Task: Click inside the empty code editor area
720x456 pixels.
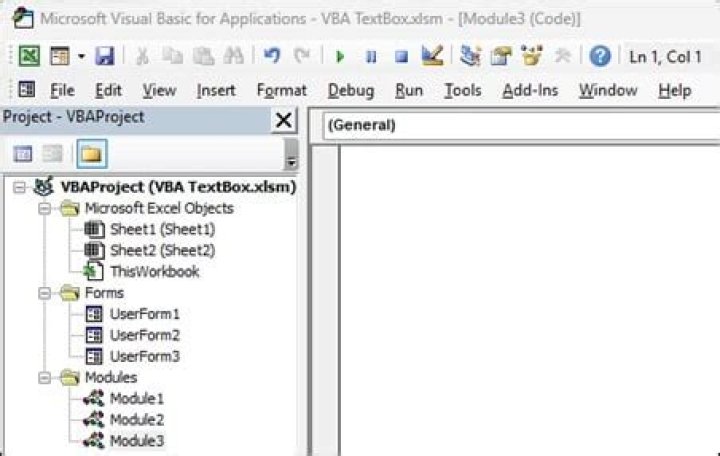Action: click(x=530, y=300)
